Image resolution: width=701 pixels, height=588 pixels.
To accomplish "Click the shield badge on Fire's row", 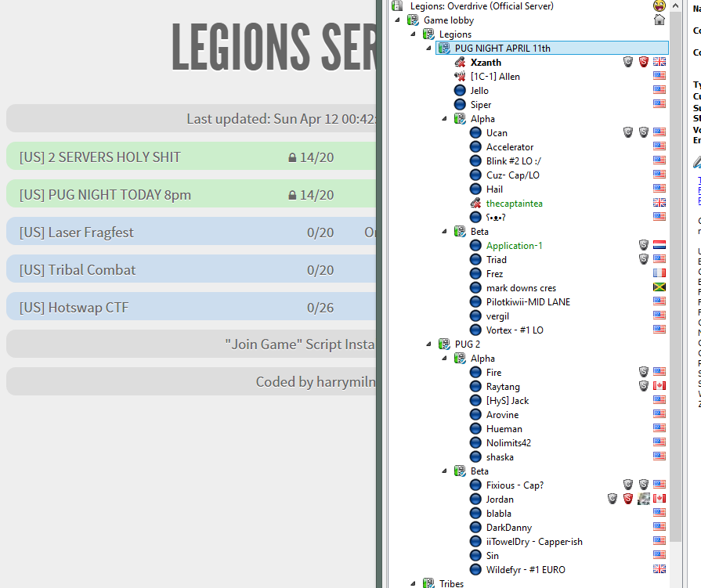I will [644, 372].
